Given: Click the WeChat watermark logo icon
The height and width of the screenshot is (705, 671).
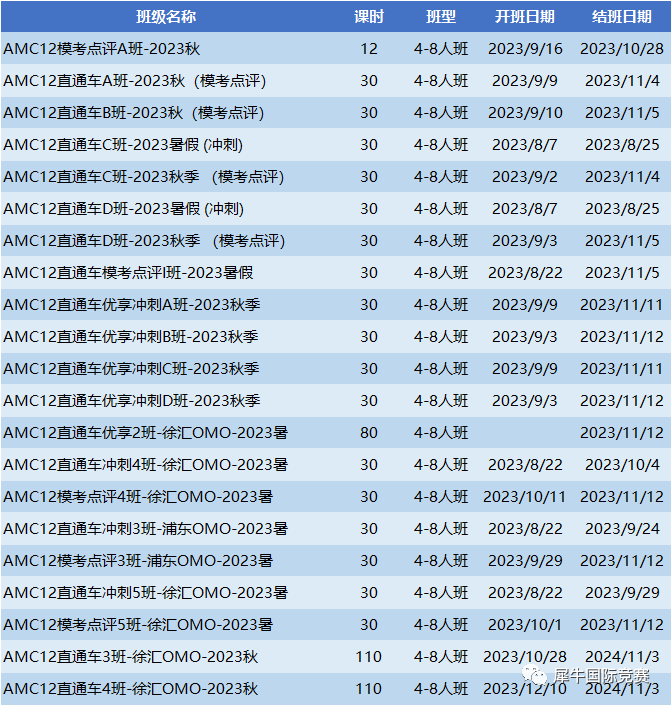Looking at the screenshot, I should pyautogui.click(x=534, y=675).
